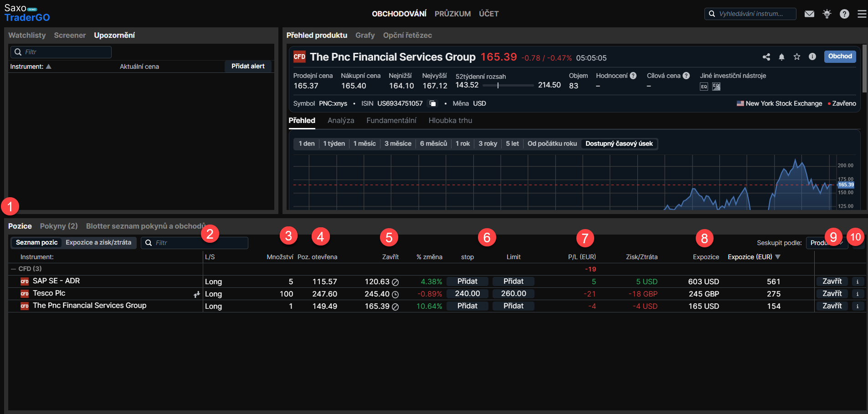Click the CFD badge in the product header
868x414 pixels.
(x=299, y=57)
